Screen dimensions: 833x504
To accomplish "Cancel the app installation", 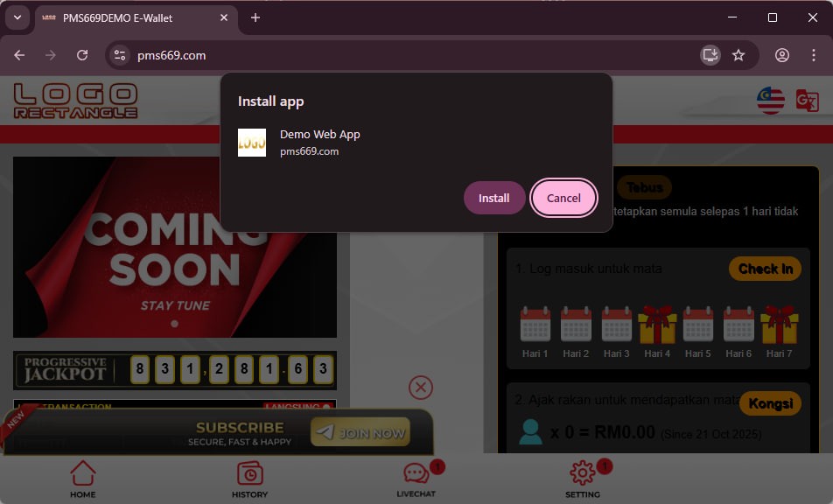I will click(x=563, y=198).
